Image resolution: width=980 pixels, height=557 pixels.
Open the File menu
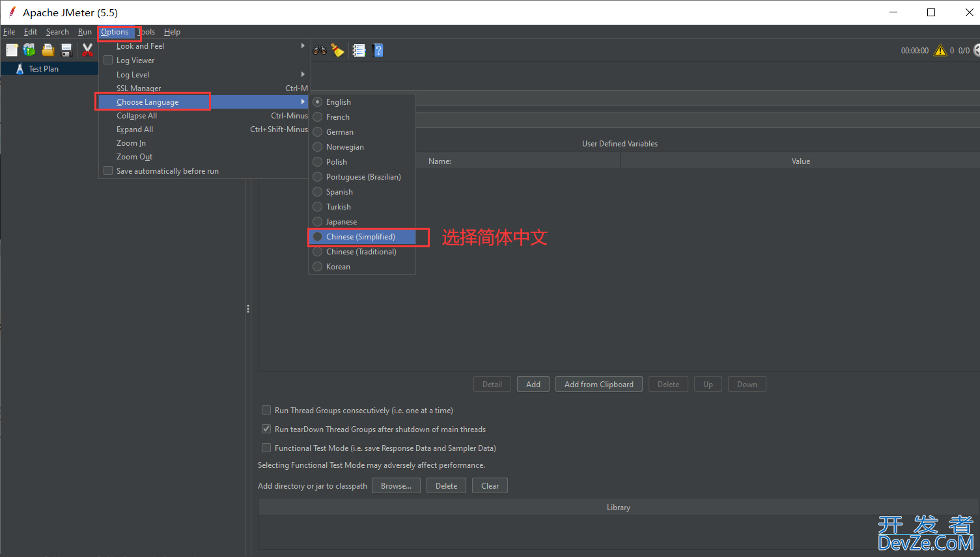coord(9,32)
